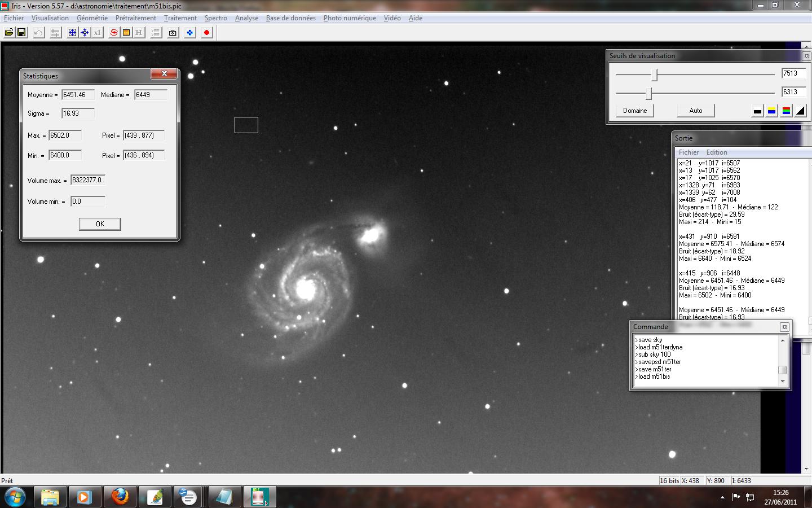Click the 'sub sky 100' command line
The height and width of the screenshot is (508, 812).
click(653, 354)
